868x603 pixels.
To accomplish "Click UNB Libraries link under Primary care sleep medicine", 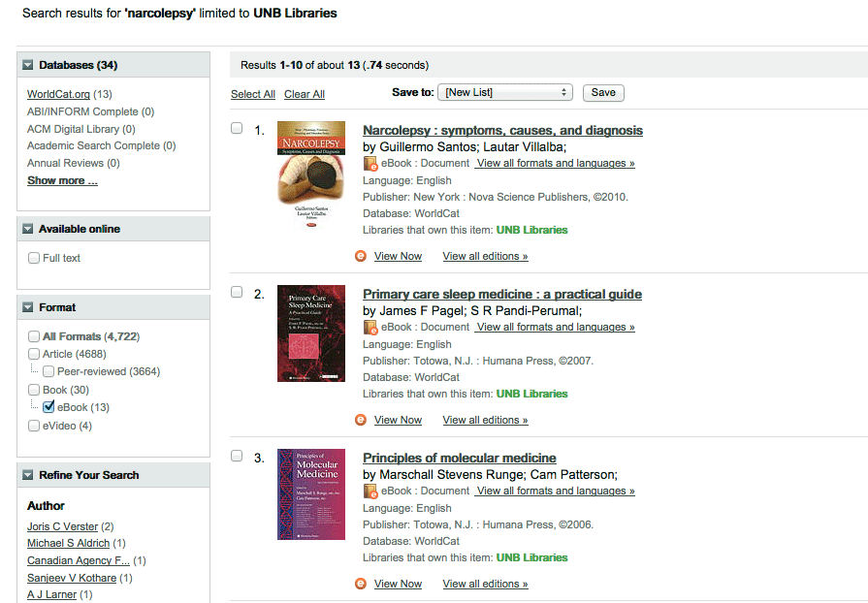I will click(532, 394).
